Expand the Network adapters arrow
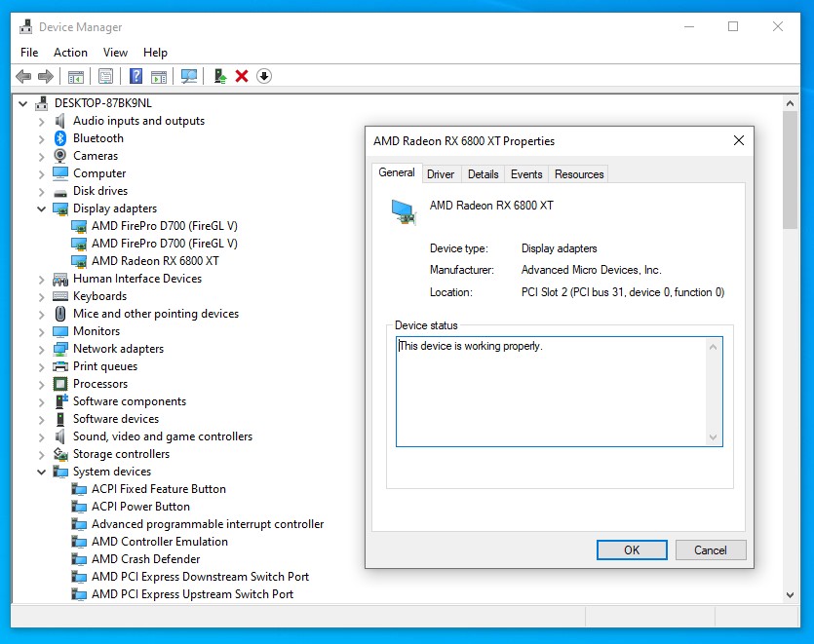This screenshot has width=814, height=644. (42, 349)
